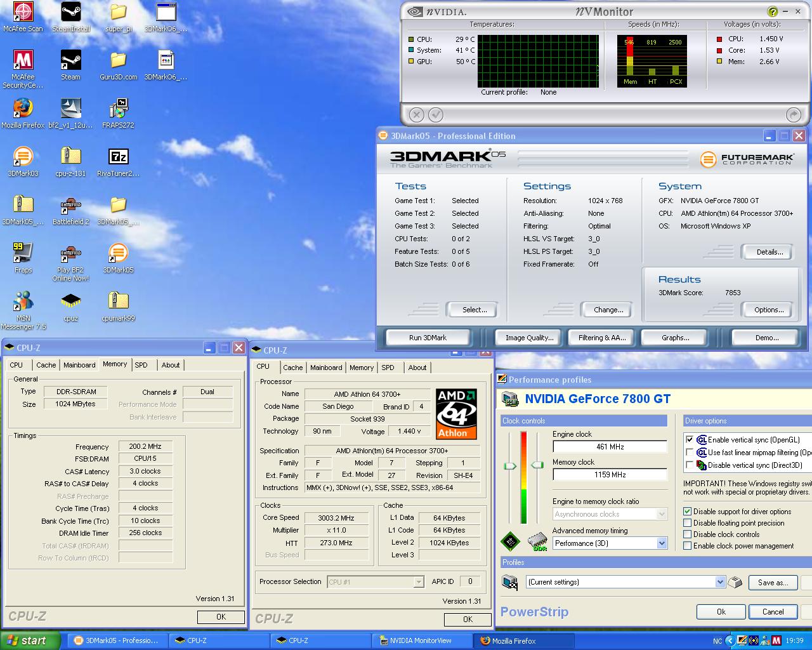Switch to Mozilla Firefox taskbar item
812x650 pixels.
(x=523, y=640)
